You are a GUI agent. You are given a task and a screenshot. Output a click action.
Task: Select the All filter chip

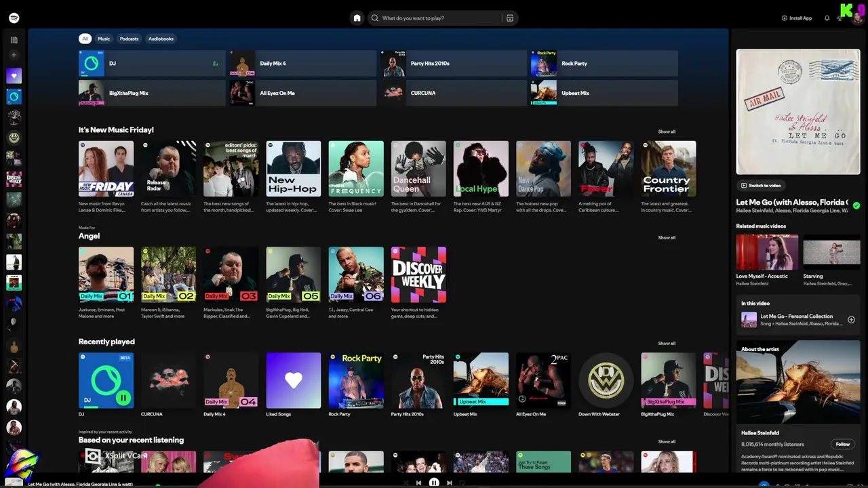[85, 39]
